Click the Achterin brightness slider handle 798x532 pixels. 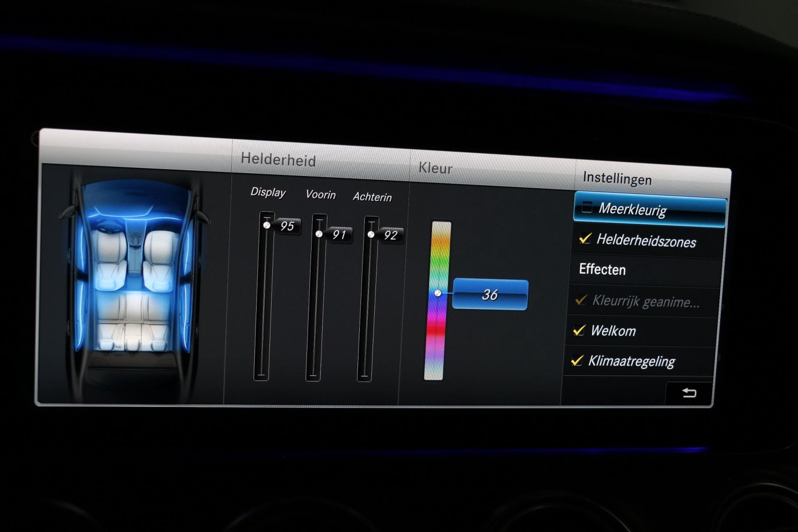click(x=371, y=235)
